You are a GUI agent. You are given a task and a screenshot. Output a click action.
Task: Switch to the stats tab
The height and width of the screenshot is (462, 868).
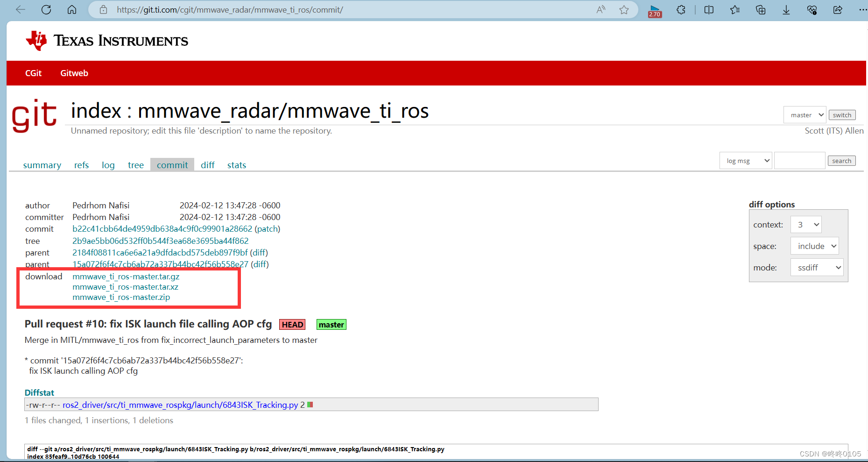(236, 164)
